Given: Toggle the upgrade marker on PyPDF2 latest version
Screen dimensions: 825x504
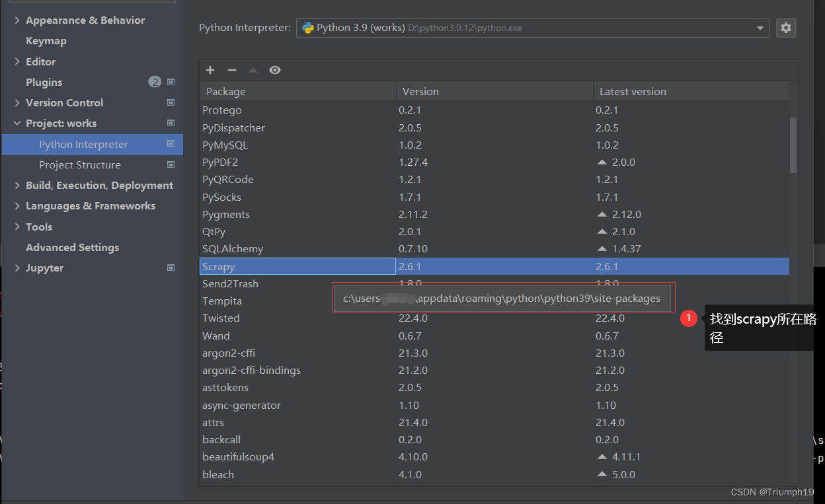Looking at the screenshot, I should (602, 162).
